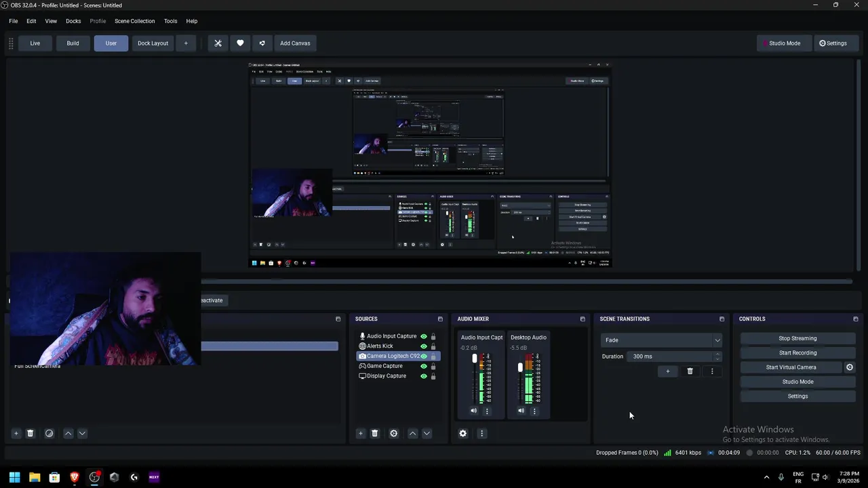Open the Scene Collection menu
This screenshot has height=488, width=868.
point(134,21)
